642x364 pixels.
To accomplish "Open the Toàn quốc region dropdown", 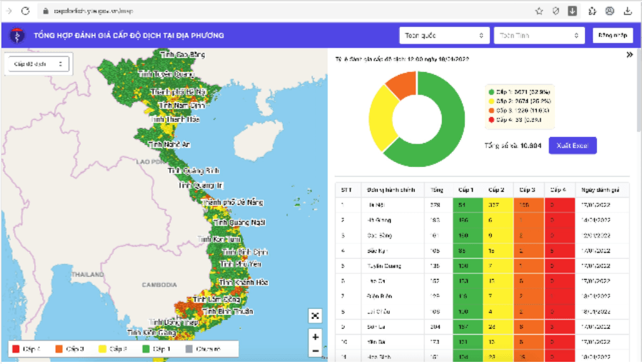I will 444,36.
